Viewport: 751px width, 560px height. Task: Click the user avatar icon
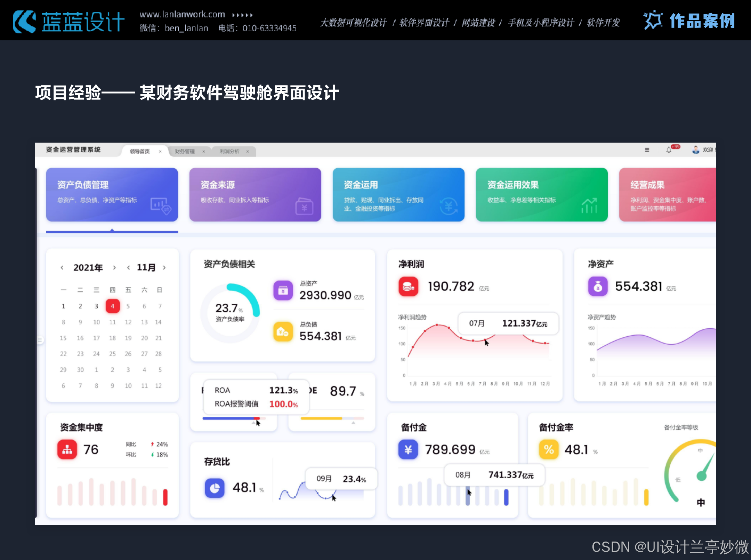point(695,150)
